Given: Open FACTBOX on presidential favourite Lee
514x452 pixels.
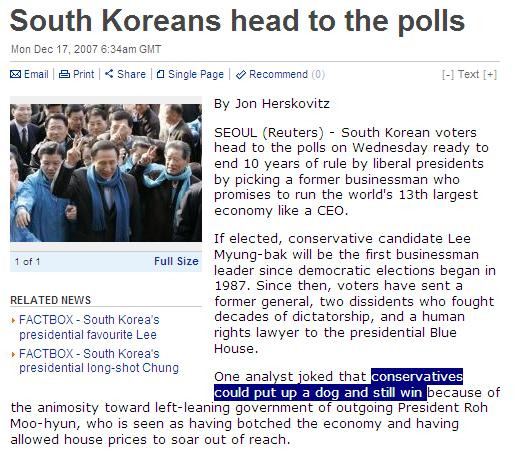Looking at the screenshot, I should pos(89,327).
